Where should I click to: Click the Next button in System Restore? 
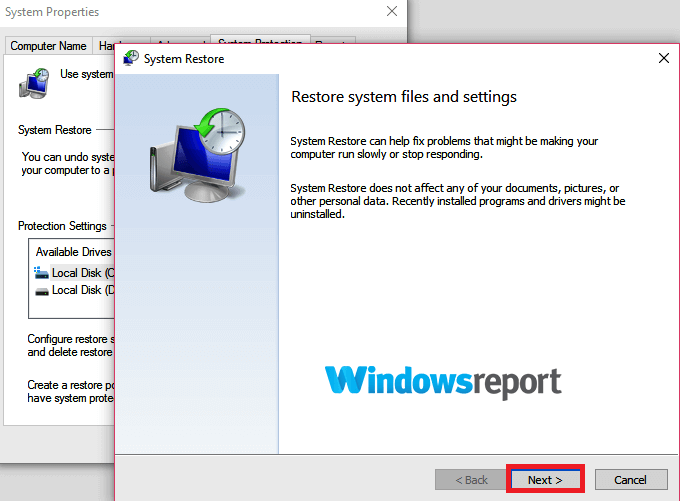point(545,480)
